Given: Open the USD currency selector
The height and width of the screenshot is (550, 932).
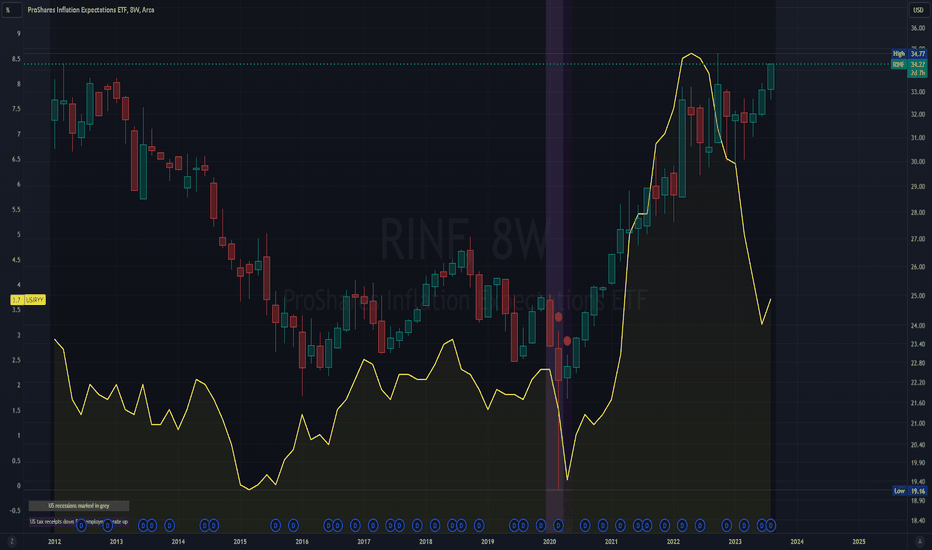Looking at the screenshot, I should 918,10.
